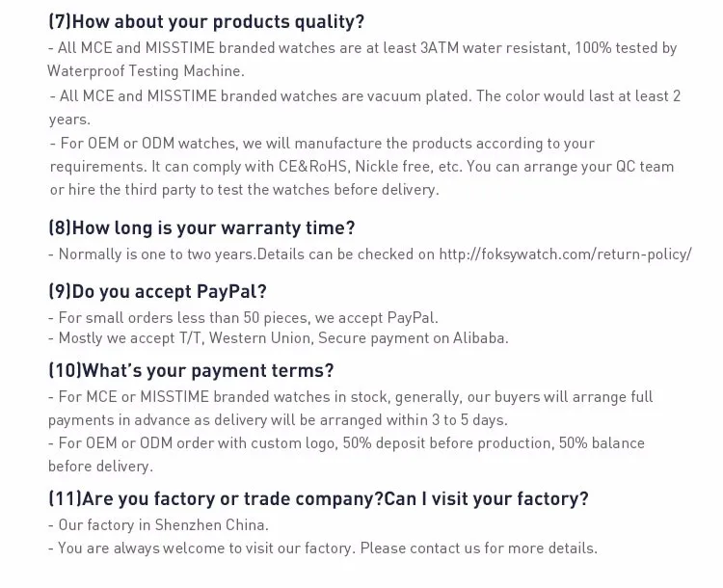The height and width of the screenshot is (588, 723).
Task: Select the 'before delivery.' balance line
Action: pyautogui.click(x=100, y=467)
